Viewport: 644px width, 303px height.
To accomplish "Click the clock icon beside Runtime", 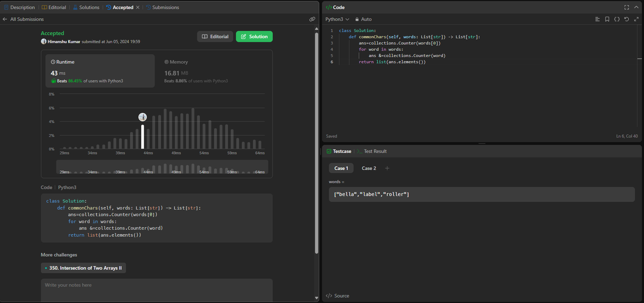I will click(x=53, y=62).
